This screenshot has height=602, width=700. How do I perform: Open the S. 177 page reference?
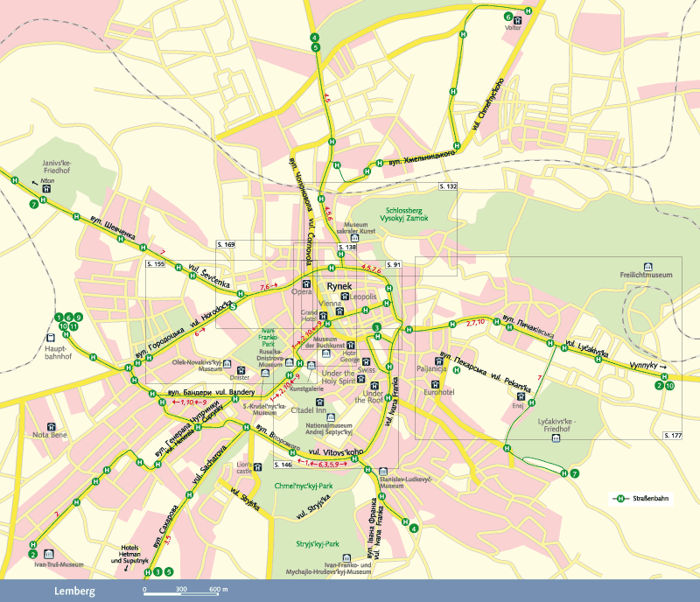coord(673,436)
